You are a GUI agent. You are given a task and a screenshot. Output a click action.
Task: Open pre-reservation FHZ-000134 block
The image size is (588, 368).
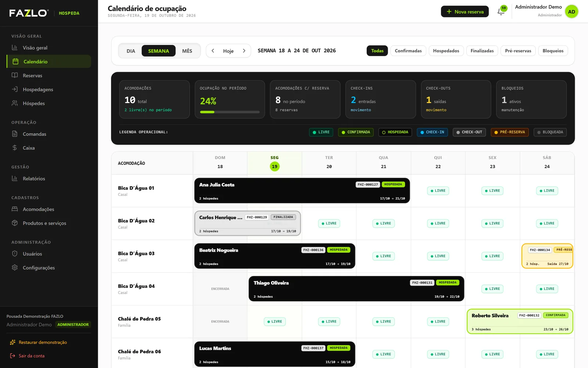(547, 256)
